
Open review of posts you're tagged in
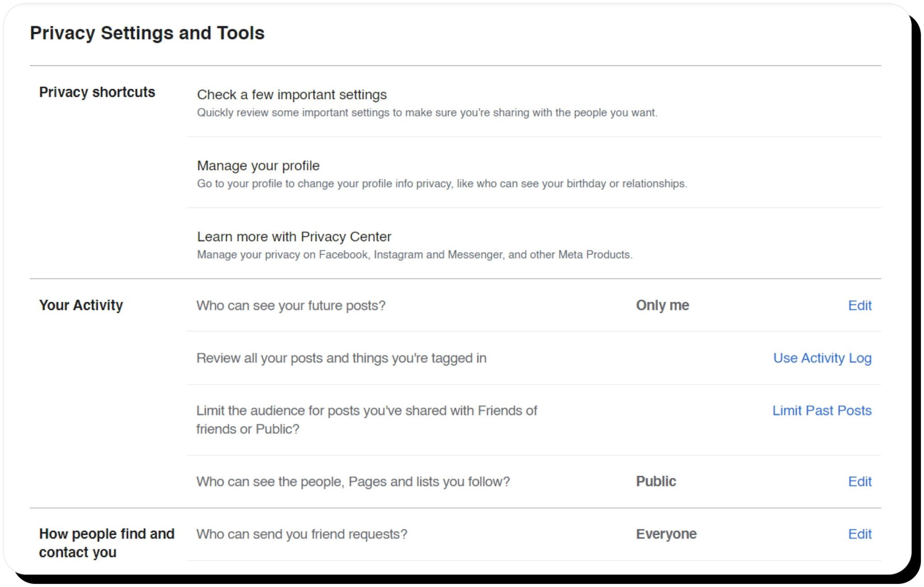click(341, 358)
